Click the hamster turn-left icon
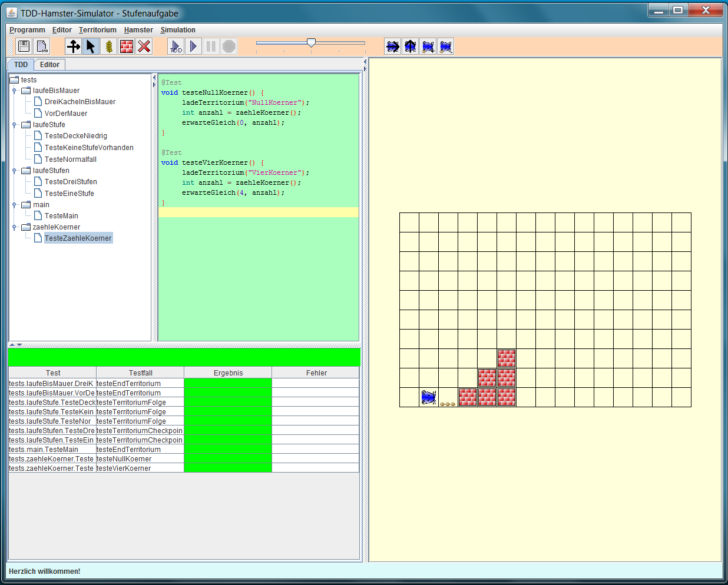728x585 pixels. tap(410, 46)
